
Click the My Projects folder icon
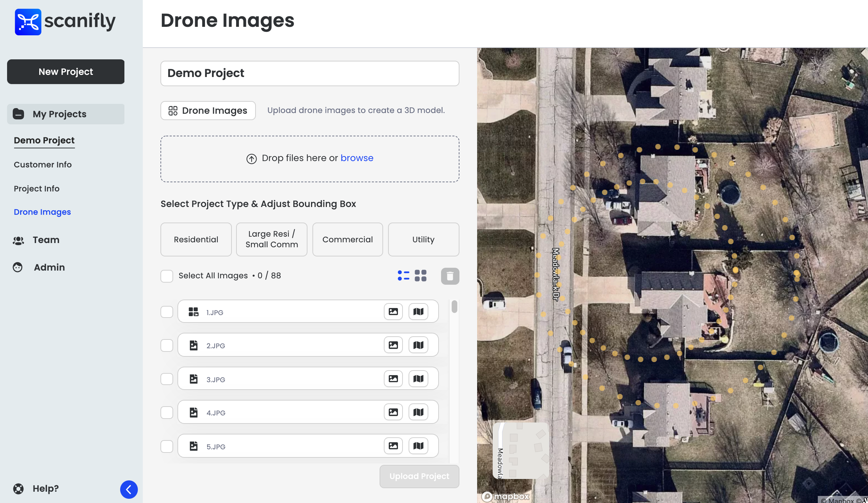18,114
